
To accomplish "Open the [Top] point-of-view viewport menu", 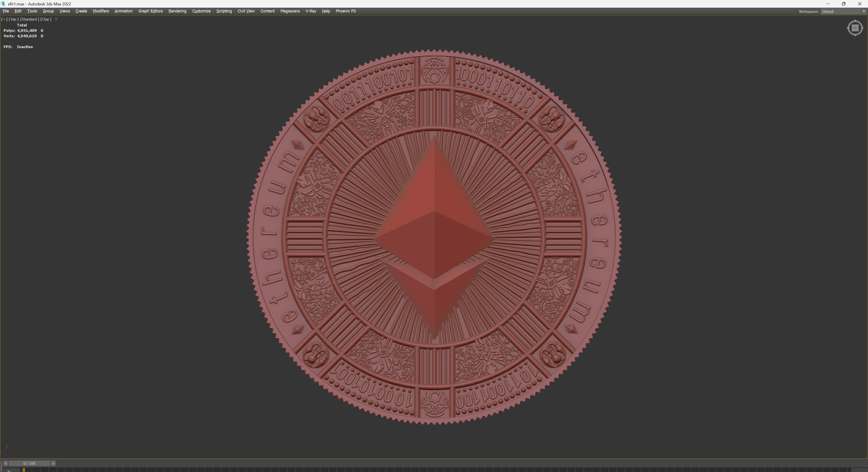I will pyautogui.click(x=14, y=19).
